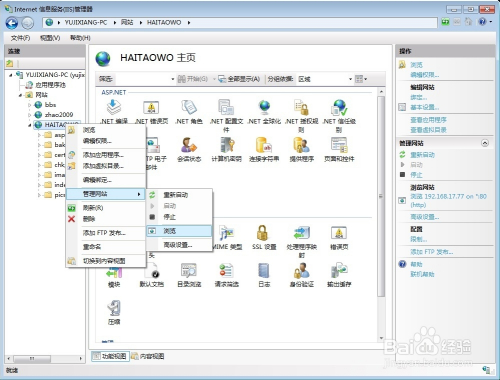The width and height of the screenshot is (500, 380).
Task: Choose 重命名 in the context menu
Action: click(x=106, y=247)
